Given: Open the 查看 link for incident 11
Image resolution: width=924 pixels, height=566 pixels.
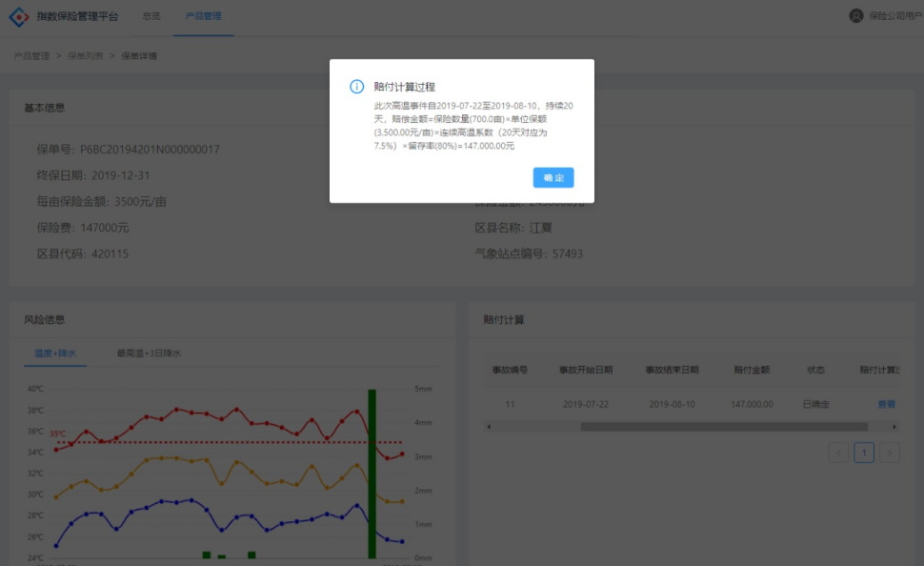Looking at the screenshot, I should 885,403.
